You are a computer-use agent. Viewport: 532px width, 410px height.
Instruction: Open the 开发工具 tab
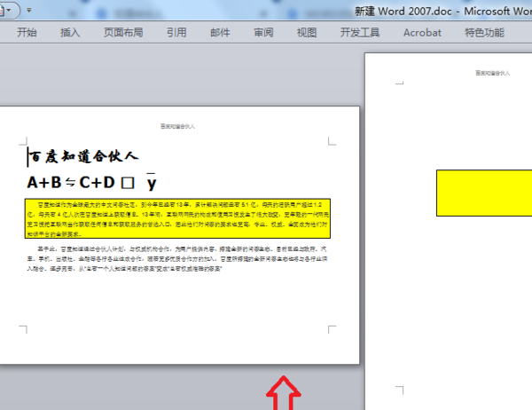pyautogui.click(x=360, y=33)
